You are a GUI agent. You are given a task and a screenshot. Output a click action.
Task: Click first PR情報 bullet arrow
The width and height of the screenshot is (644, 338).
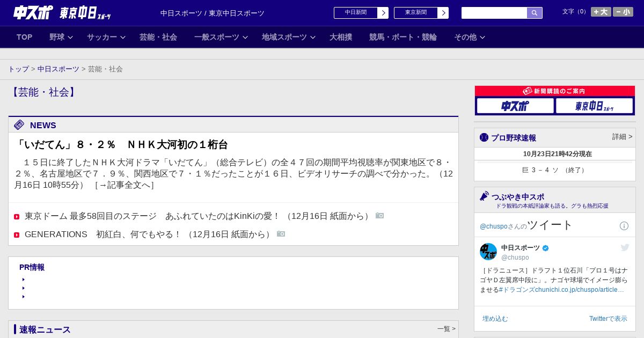click(24, 280)
